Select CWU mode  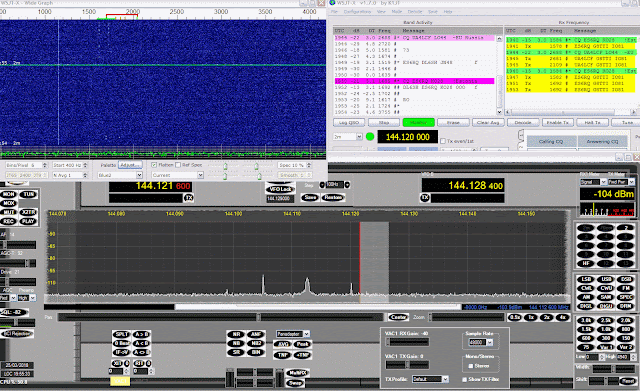coord(606,288)
